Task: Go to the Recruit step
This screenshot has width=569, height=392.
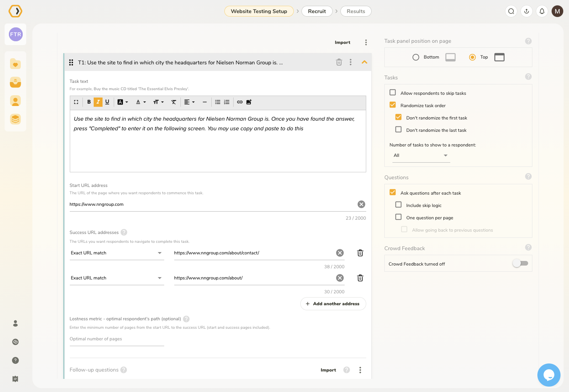Action: click(x=317, y=11)
